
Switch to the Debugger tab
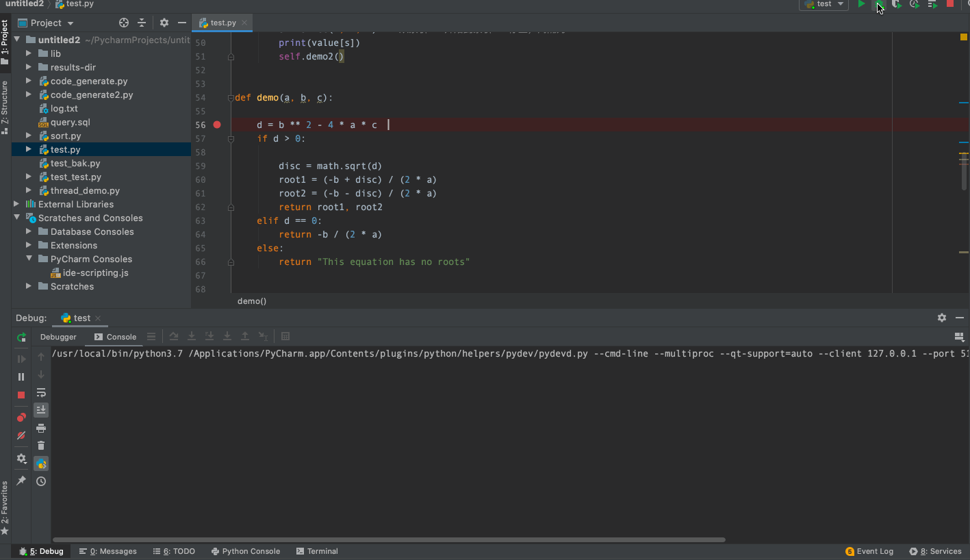click(x=58, y=337)
